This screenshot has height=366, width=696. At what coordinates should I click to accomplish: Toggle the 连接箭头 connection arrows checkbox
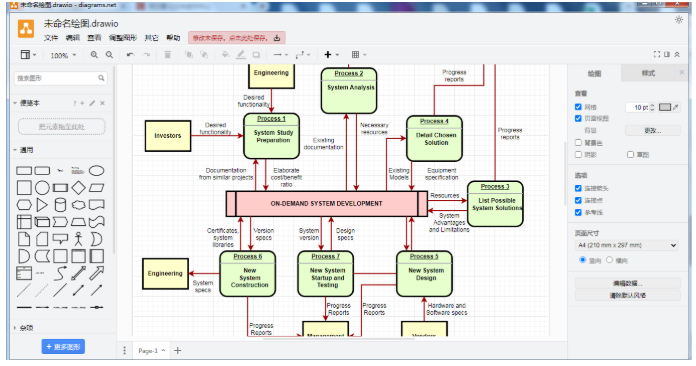click(x=578, y=188)
